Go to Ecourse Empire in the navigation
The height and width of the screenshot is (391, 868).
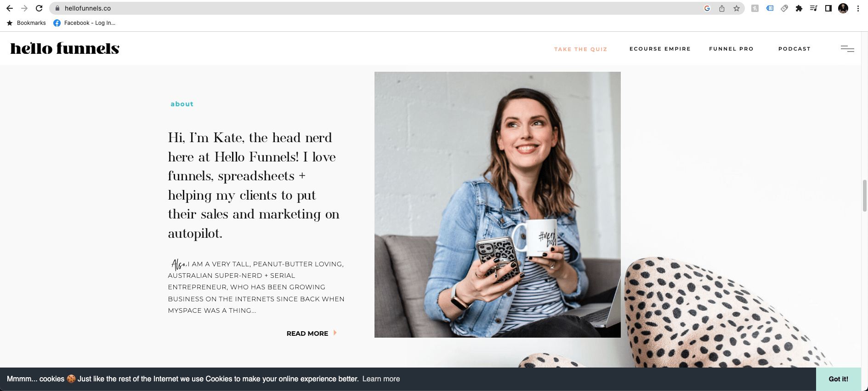660,49
